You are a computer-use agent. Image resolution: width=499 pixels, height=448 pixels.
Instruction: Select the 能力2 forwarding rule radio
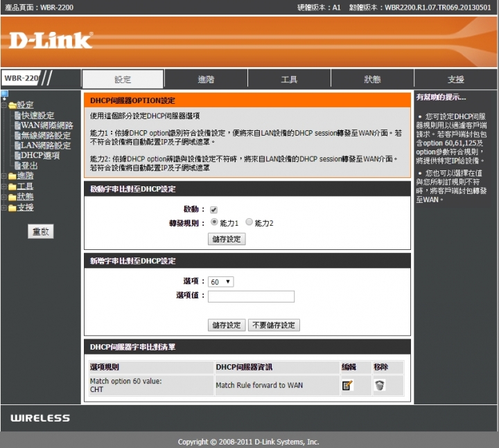click(x=249, y=222)
